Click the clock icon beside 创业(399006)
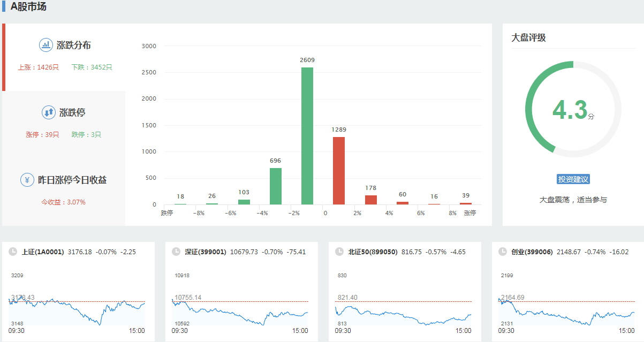The height and width of the screenshot is (342, 644). pyautogui.click(x=502, y=252)
